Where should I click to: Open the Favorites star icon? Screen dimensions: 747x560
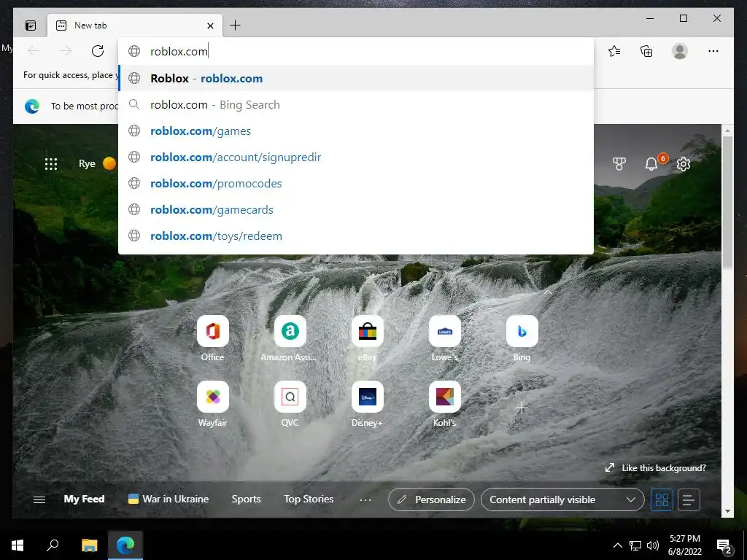click(x=614, y=51)
